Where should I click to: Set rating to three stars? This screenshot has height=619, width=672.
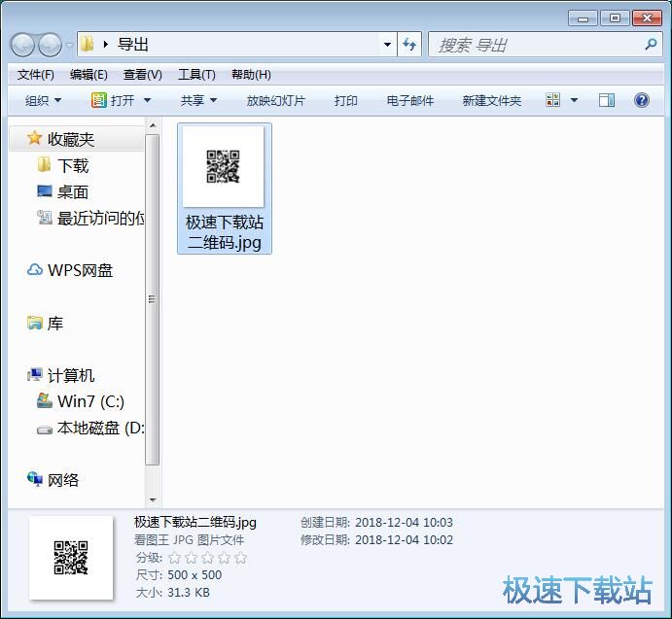[x=207, y=558]
